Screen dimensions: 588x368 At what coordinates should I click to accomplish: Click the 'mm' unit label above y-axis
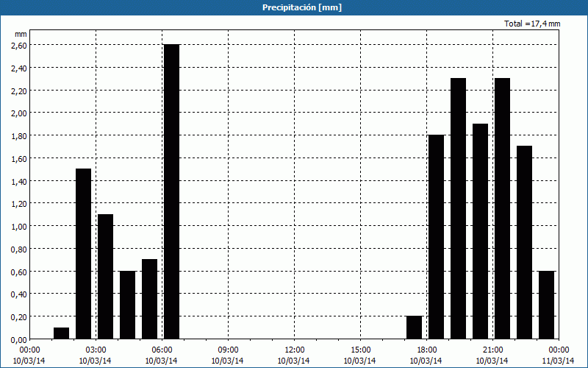tap(21, 34)
